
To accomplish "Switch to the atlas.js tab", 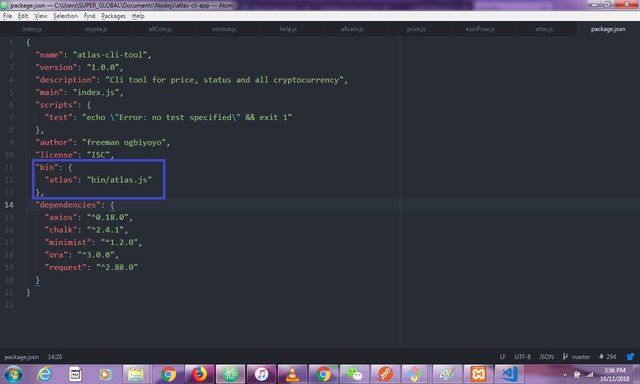I will pyautogui.click(x=544, y=29).
